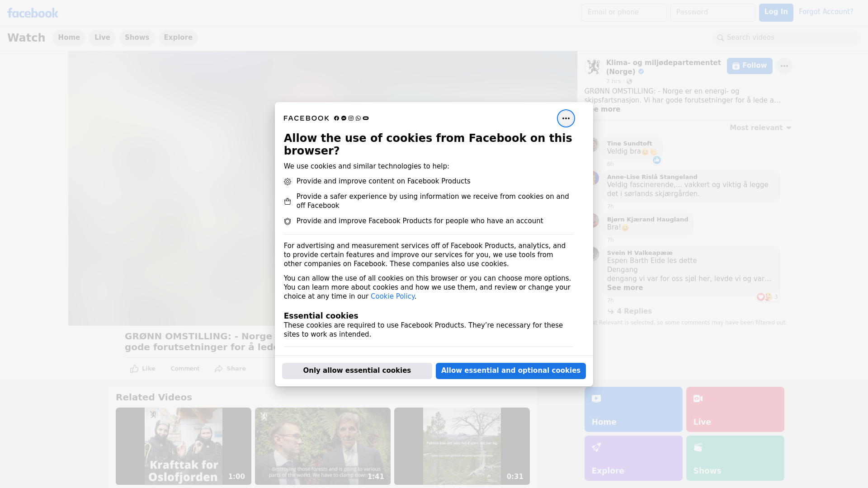Switch to the Shows tab in Watch
The height and width of the screenshot is (488, 868).
click(x=137, y=38)
